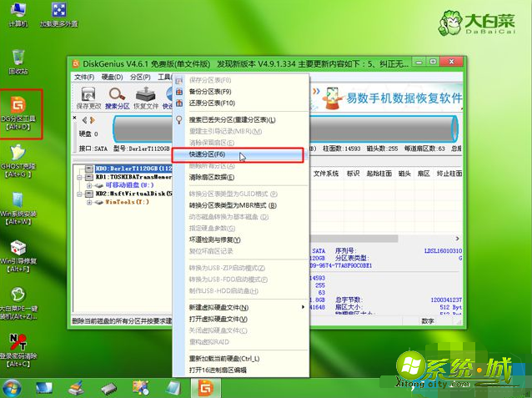This screenshot has width=532, height=398.
Task: Click the taskbar memory chip icon
Action: [x=108, y=388]
